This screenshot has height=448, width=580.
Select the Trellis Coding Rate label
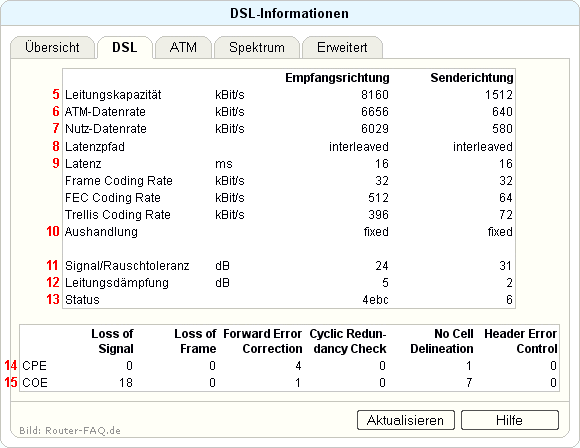pyautogui.click(x=118, y=215)
